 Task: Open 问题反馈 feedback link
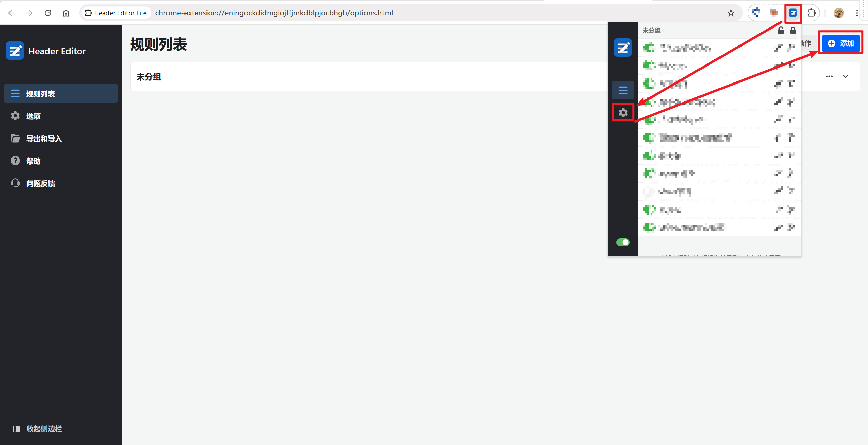point(41,183)
